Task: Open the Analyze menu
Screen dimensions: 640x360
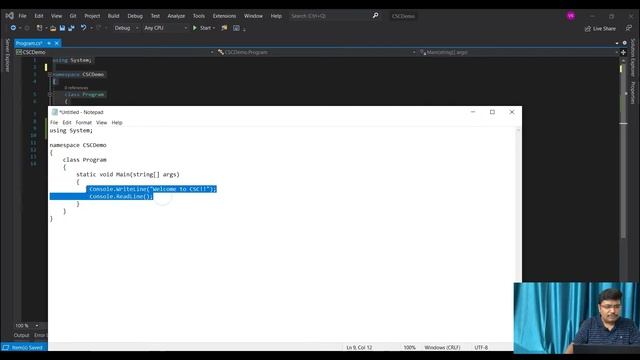Action: tap(176, 16)
